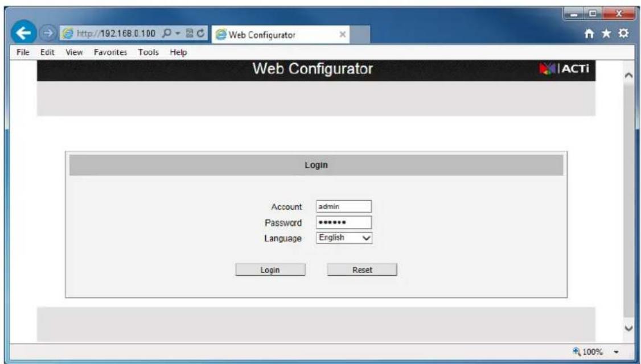Click the Refresh icon in address bar

click(x=200, y=33)
